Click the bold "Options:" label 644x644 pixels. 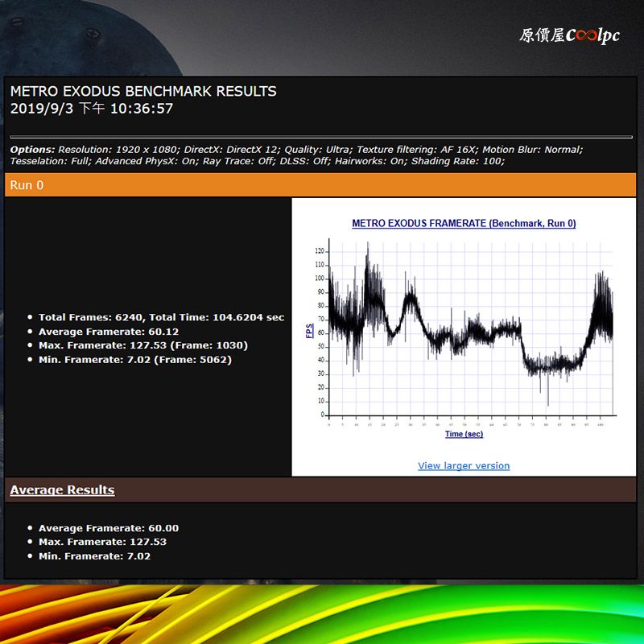[32, 150]
